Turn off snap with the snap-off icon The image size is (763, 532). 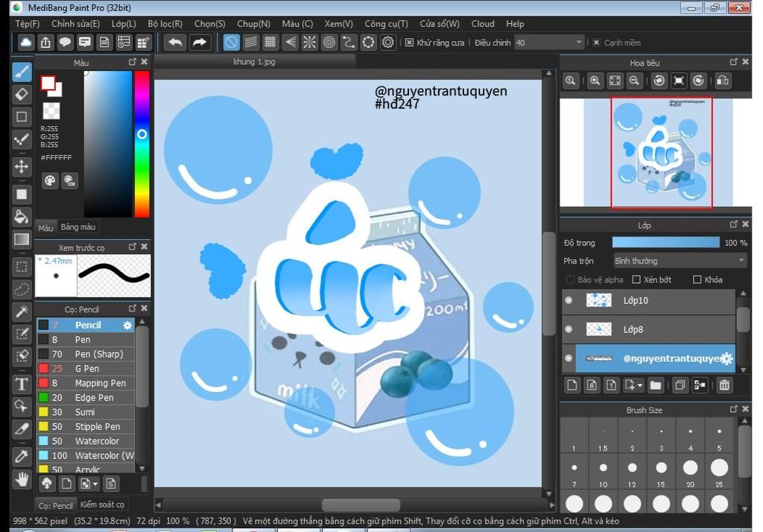pyautogui.click(x=231, y=42)
